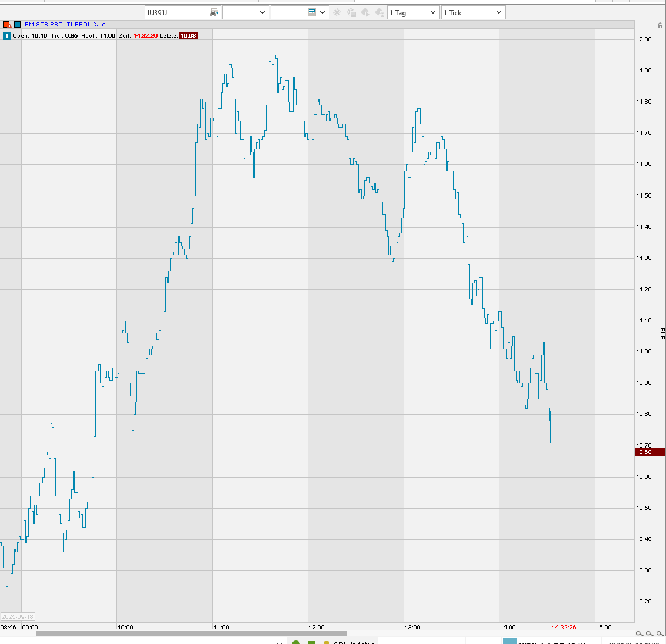666x644 pixels.
Task: Click the blue info icon beside Open
Action: 7,36
